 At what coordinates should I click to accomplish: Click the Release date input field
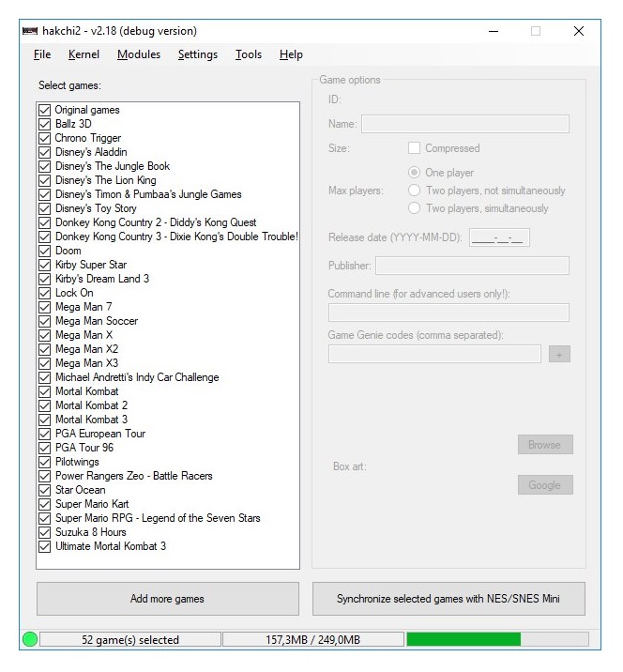(499, 237)
